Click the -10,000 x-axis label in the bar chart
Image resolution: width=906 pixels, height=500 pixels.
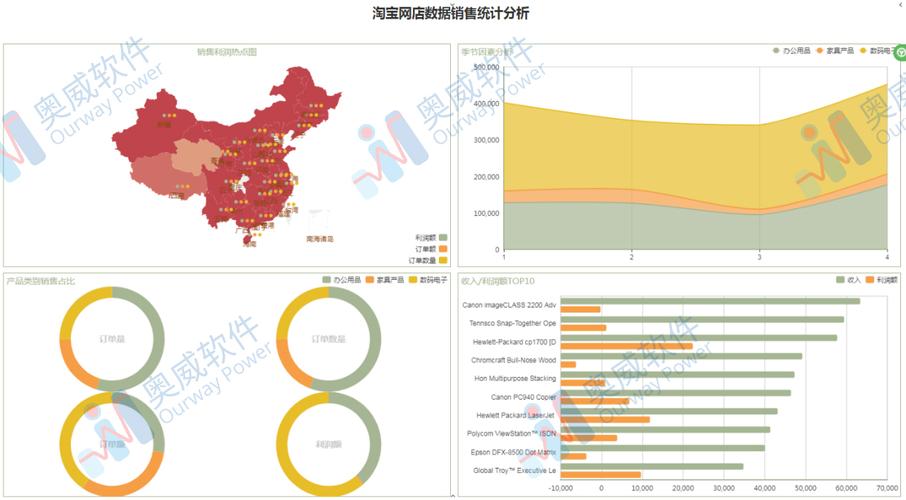[x=561, y=488]
